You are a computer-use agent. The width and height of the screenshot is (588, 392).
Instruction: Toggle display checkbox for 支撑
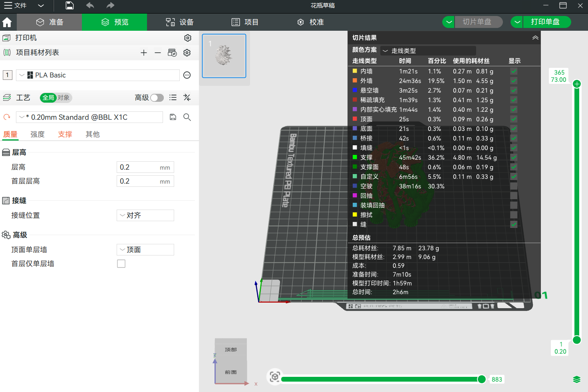coord(514,157)
